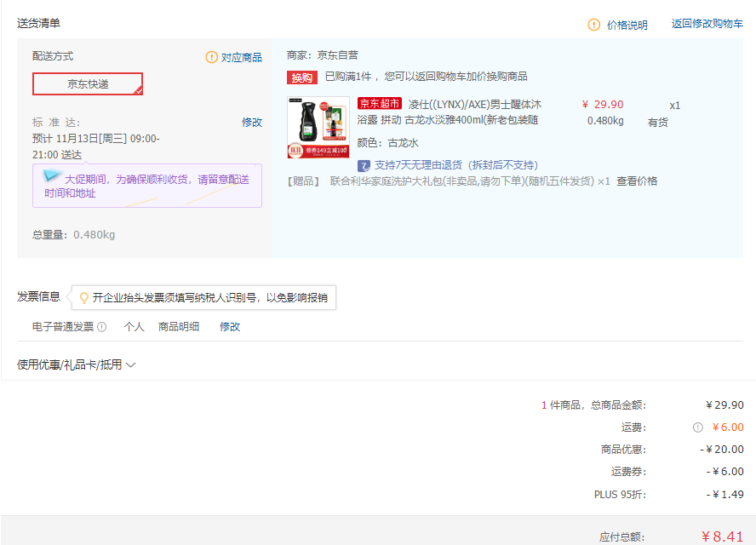Click the 换购 red badge

pyautogui.click(x=302, y=77)
